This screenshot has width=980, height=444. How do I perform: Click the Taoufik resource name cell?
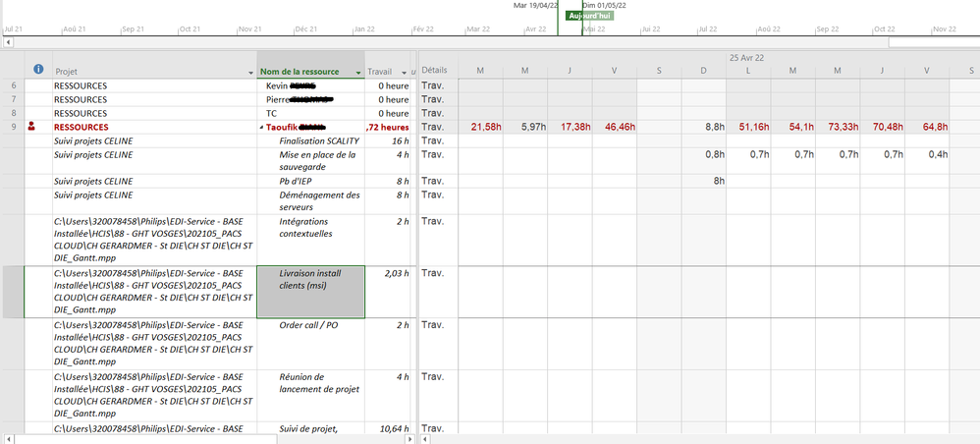click(310, 127)
